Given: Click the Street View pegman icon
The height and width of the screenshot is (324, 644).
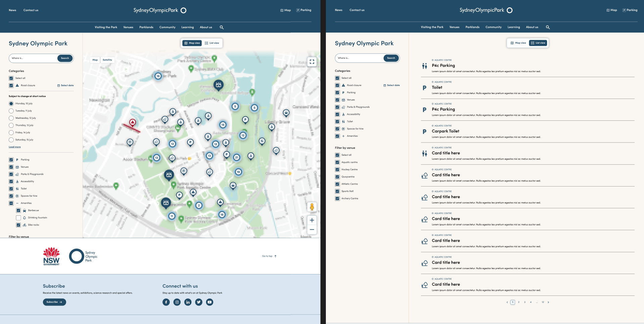Looking at the screenshot, I should coord(312,207).
